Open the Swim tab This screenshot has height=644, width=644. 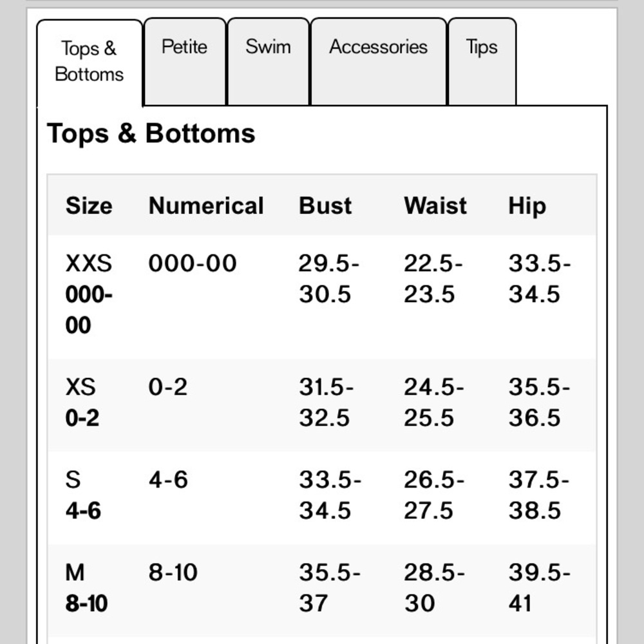(x=268, y=48)
